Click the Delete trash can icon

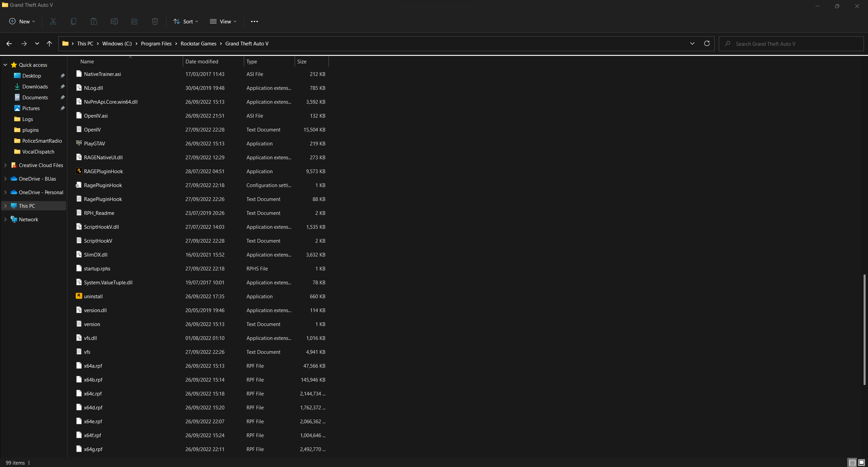tap(155, 21)
